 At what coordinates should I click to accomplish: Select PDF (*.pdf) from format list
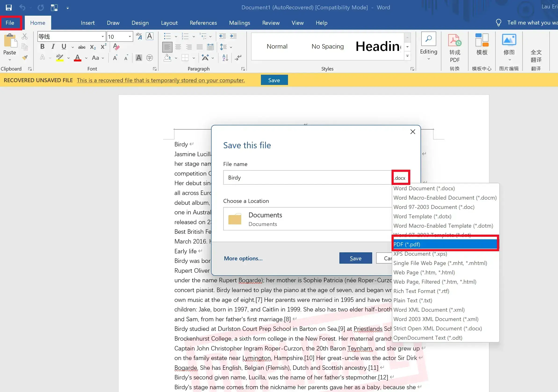point(445,244)
